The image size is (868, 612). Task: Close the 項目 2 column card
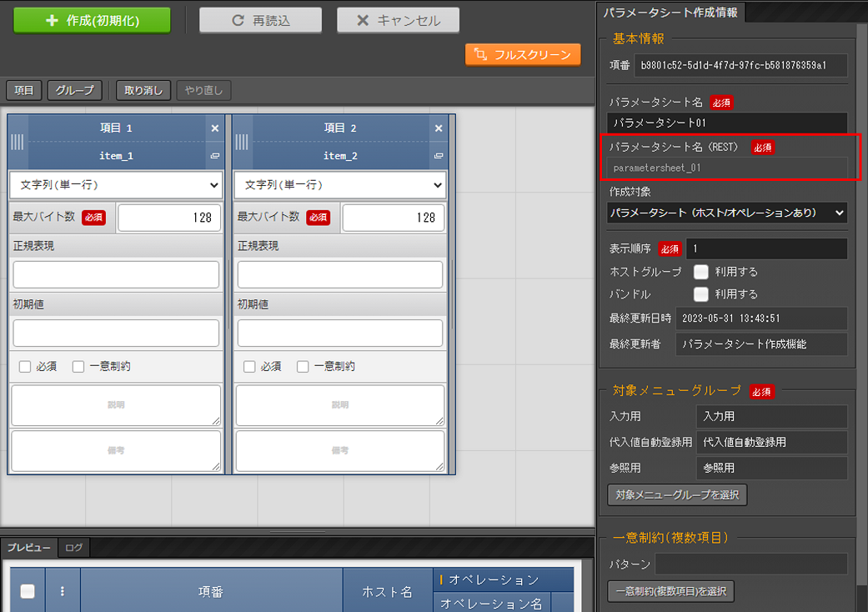tap(439, 128)
